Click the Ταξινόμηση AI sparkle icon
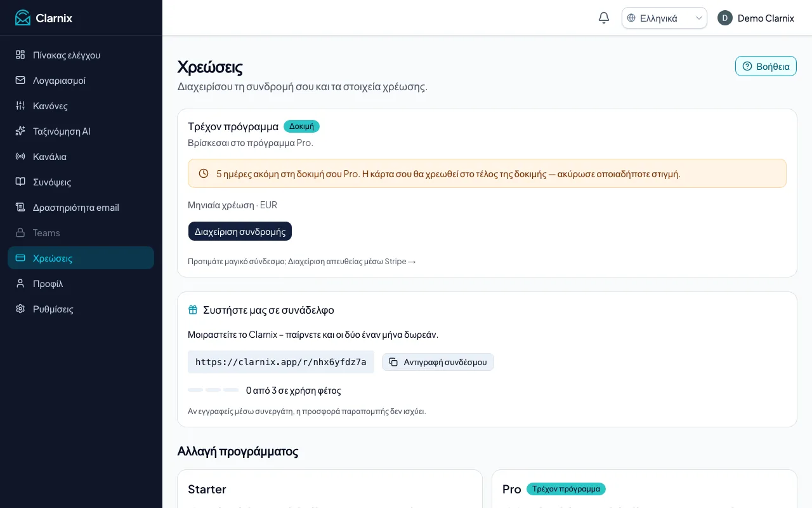Screen dimensions: 812x508 coord(20,131)
